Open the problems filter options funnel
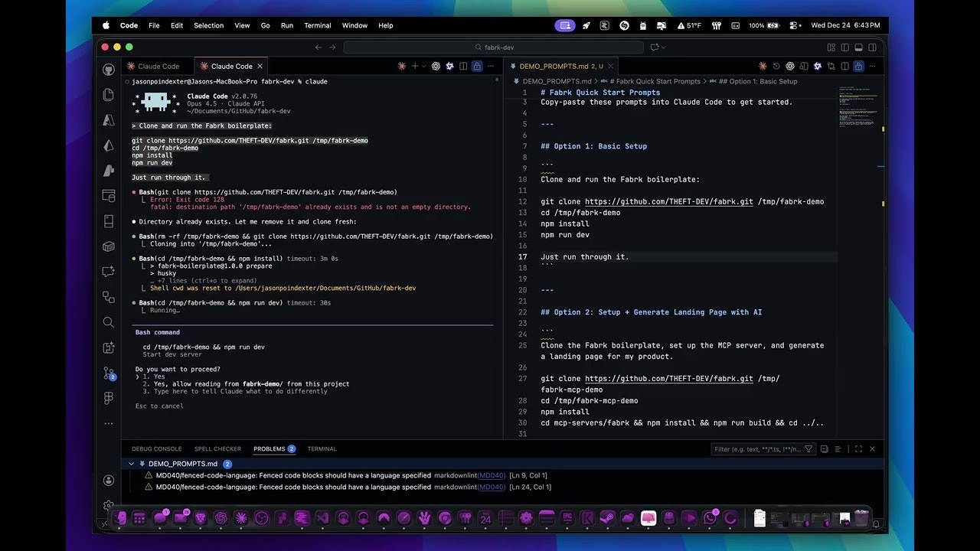The image size is (980, 551). 809,449
